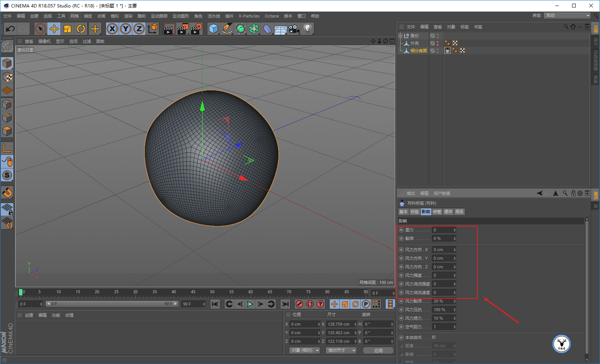Click the 风力压抗 stepper arrows

[x=455, y=310]
